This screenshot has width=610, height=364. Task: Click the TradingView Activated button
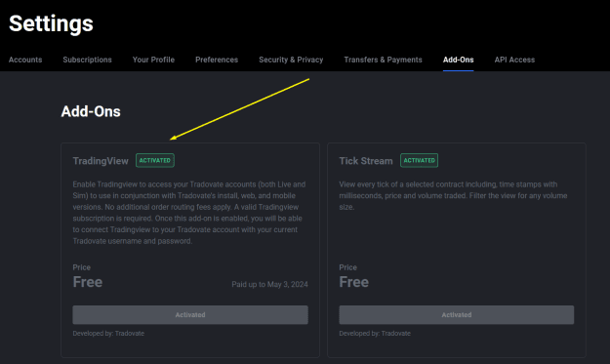click(x=190, y=314)
